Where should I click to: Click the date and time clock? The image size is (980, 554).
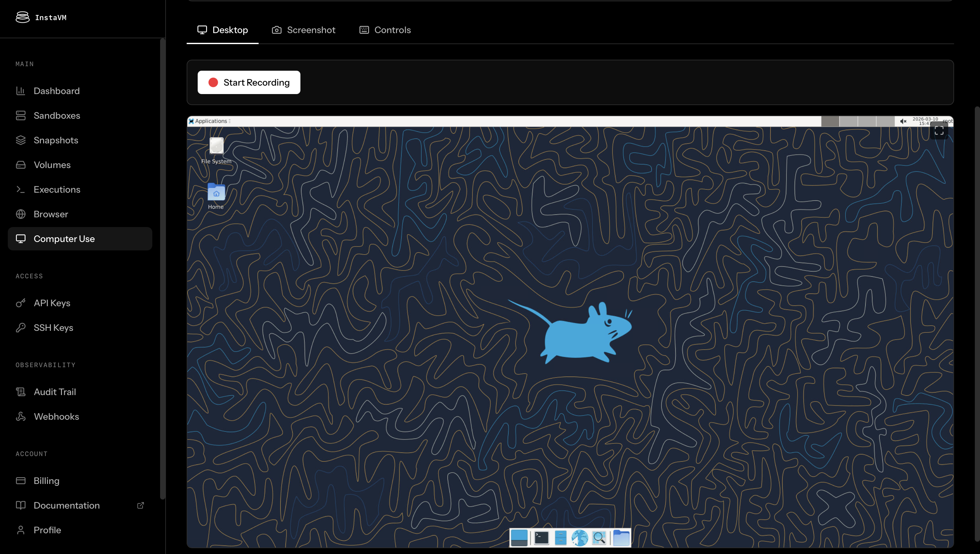(x=925, y=121)
